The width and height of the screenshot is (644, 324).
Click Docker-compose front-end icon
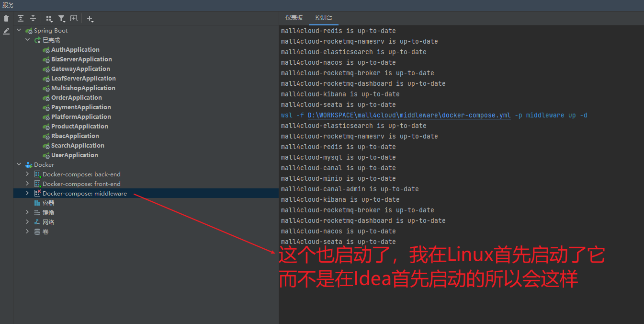(x=37, y=184)
